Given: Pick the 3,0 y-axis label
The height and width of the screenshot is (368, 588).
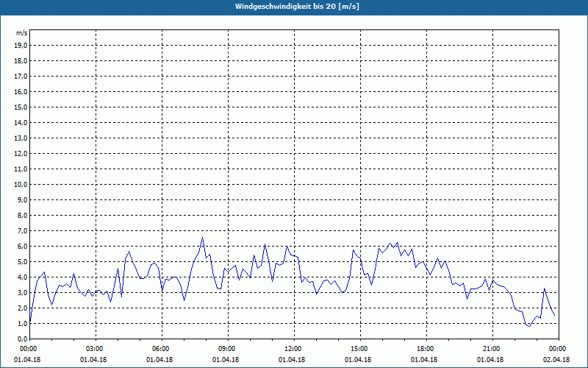Looking at the screenshot, I should 23,292.
